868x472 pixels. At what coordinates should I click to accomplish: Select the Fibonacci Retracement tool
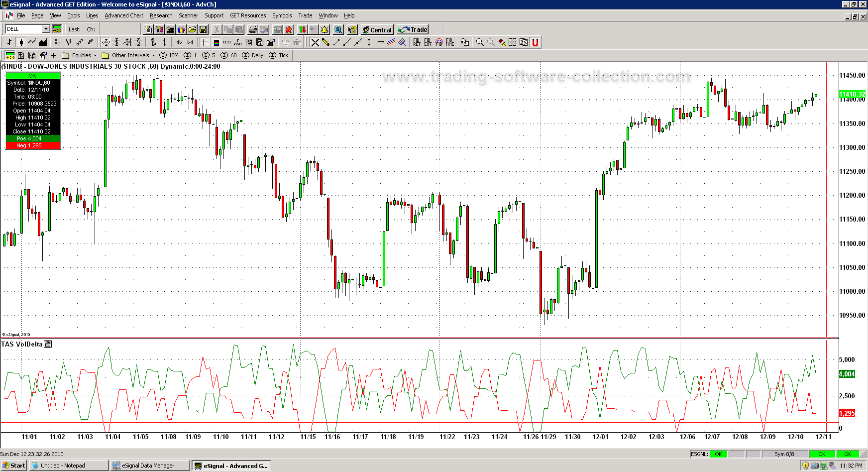417,42
